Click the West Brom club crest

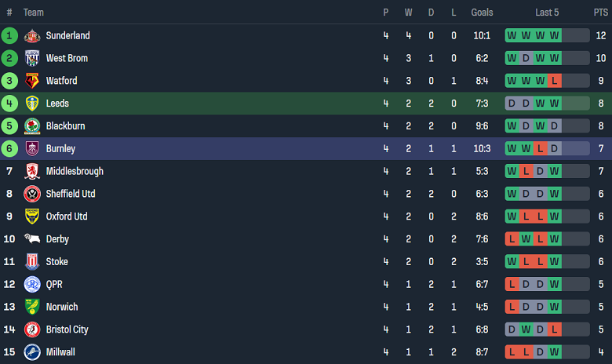pos(32,58)
